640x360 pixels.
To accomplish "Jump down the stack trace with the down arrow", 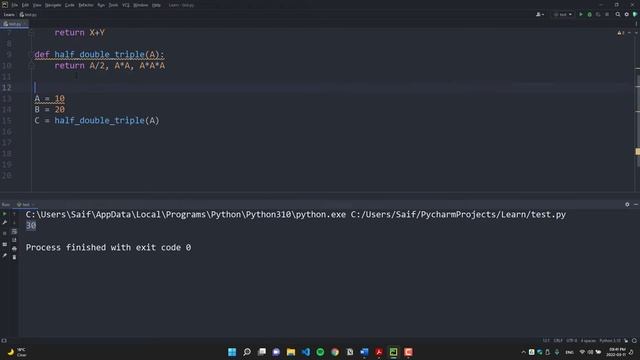I will coord(14,222).
